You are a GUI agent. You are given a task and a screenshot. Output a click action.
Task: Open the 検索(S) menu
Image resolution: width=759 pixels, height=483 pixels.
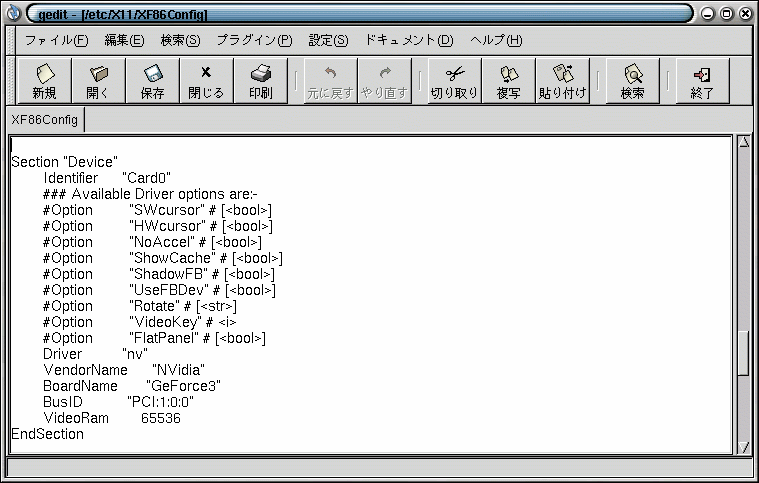click(x=180, y=40)
